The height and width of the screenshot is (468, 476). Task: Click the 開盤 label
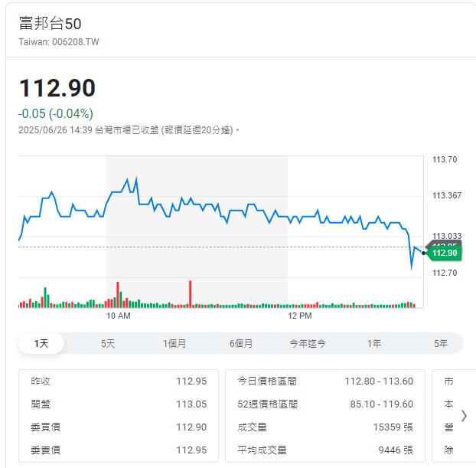[x=41, y=404]
